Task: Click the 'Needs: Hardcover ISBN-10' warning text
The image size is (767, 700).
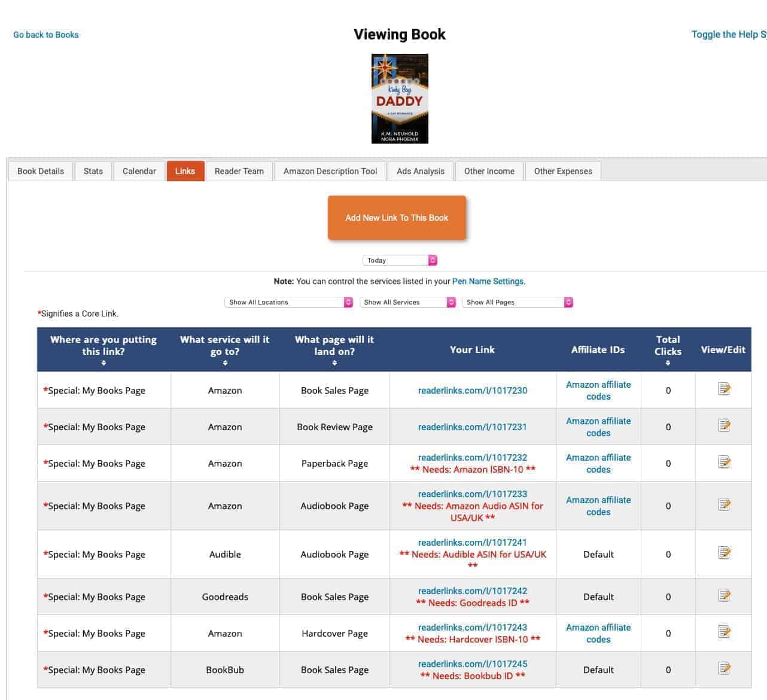Action: [473, 640]
